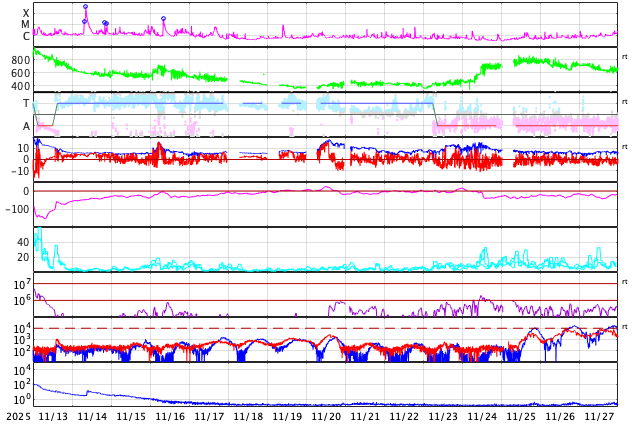Select the 11/27 date label

pyautogui.click(x=599, y=416)
